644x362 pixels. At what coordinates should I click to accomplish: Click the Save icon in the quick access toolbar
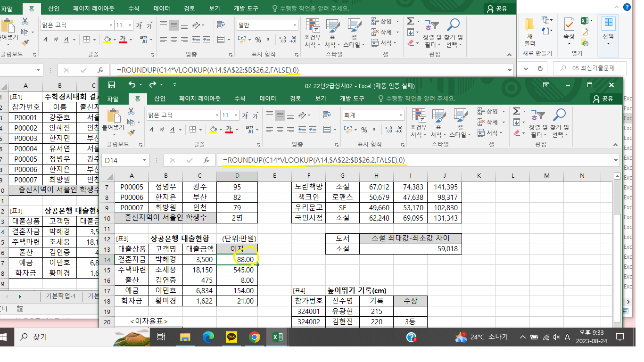[112, 85]
